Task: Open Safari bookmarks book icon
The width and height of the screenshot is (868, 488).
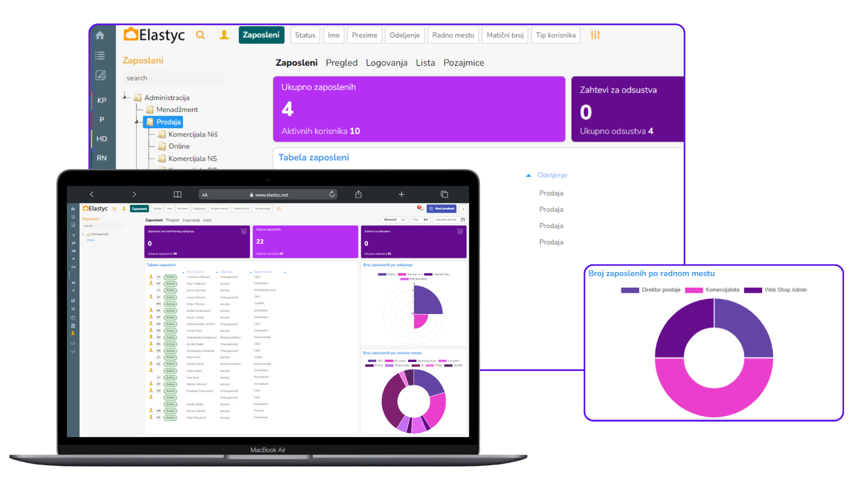Action: [x=177, y=194]
